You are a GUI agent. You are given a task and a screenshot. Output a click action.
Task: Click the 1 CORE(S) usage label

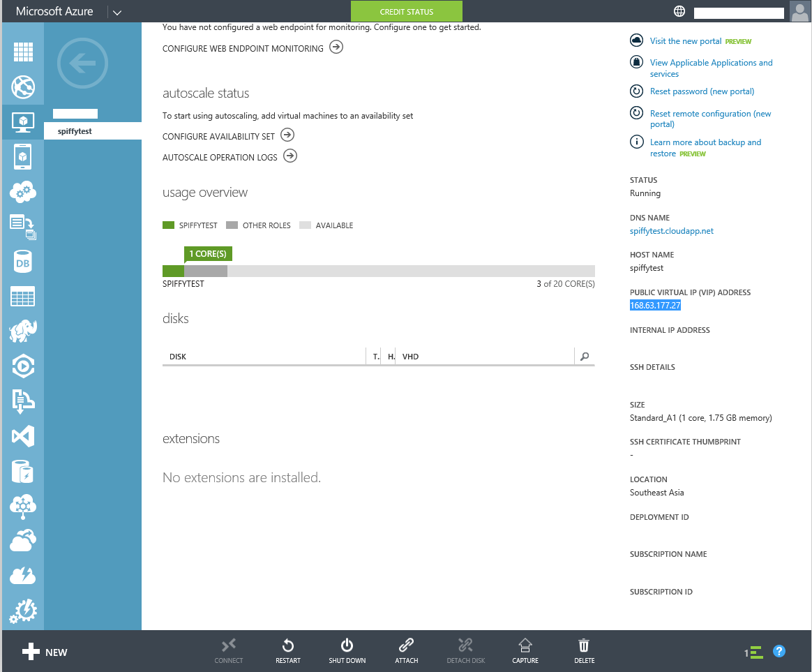click(x=208, y=254)
